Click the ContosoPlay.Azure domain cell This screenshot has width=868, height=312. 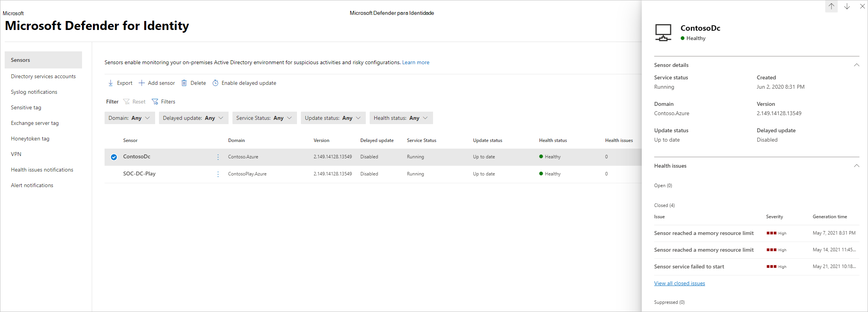click(x=247, y=174)
